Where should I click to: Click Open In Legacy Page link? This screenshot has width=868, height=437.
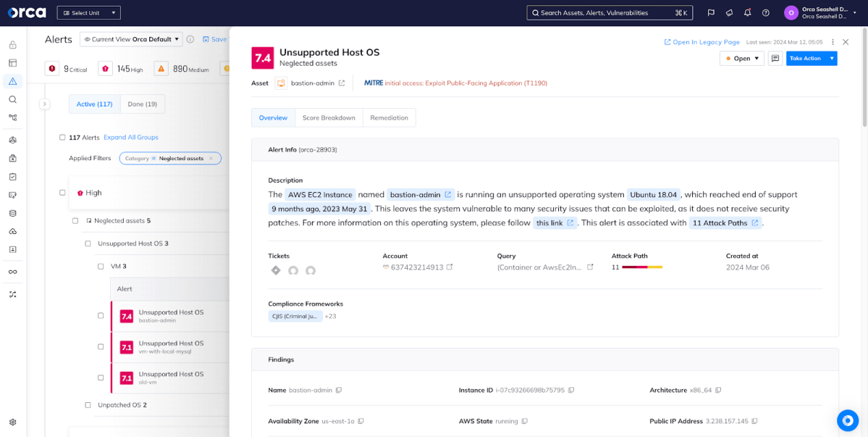pos(702,42)
